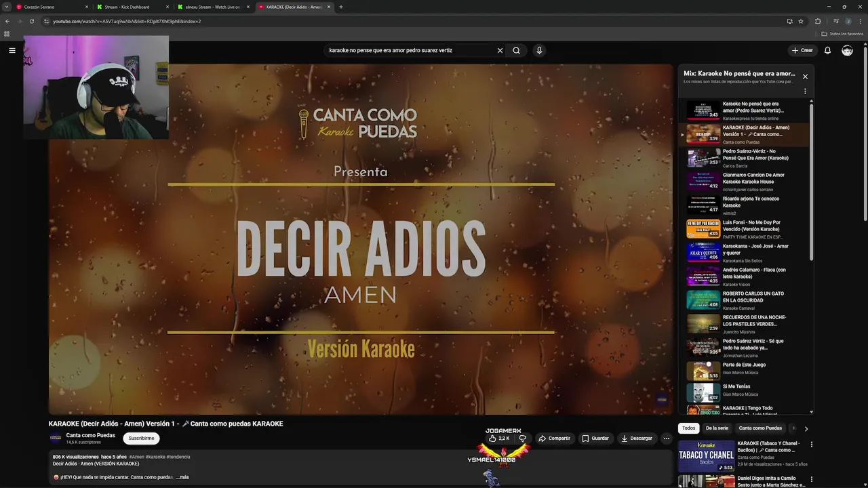Open Daniel Diges imita a Camilo Sesto video

coord(744,481)
